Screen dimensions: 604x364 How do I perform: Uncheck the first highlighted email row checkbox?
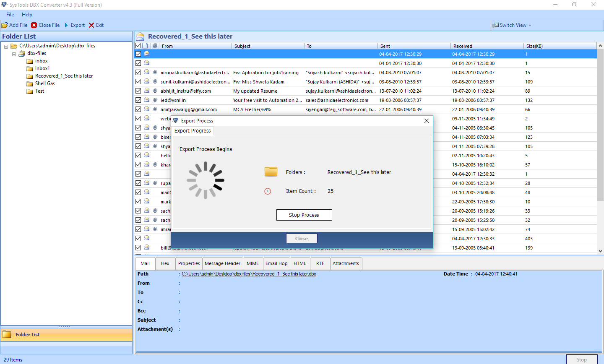click(138, 54)
